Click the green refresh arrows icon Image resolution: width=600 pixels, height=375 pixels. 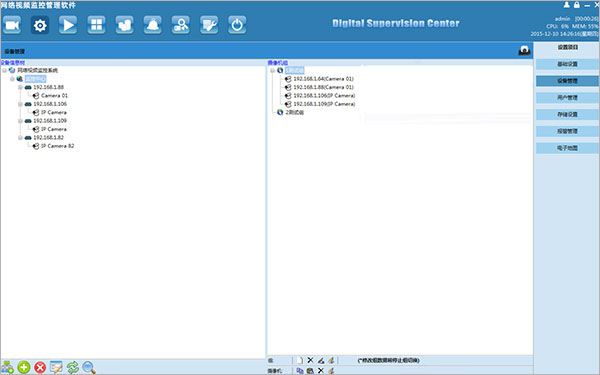(73, 367)
